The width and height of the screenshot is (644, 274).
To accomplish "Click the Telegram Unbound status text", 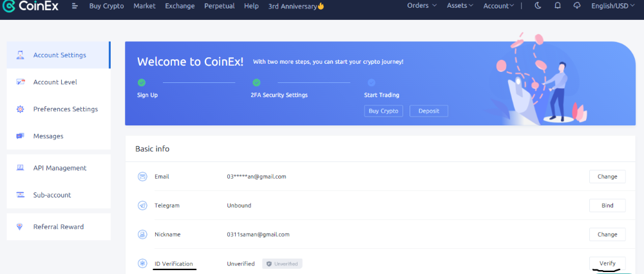I will click(x=239, y=206).
